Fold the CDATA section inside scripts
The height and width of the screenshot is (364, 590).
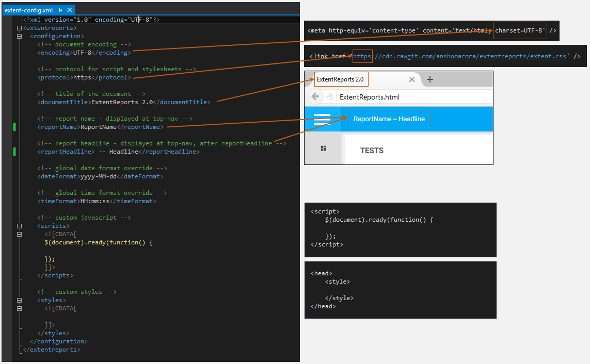19,234
